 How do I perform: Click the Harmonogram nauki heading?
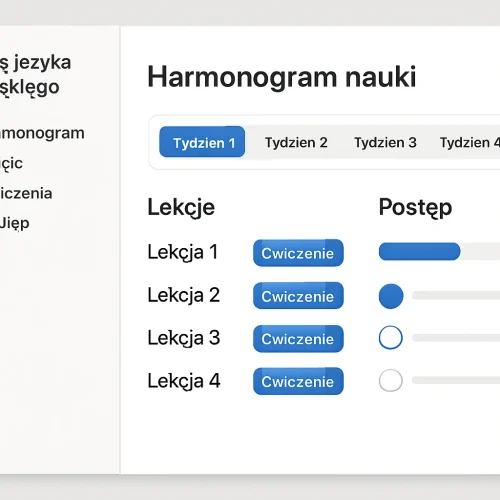point(282,77)
